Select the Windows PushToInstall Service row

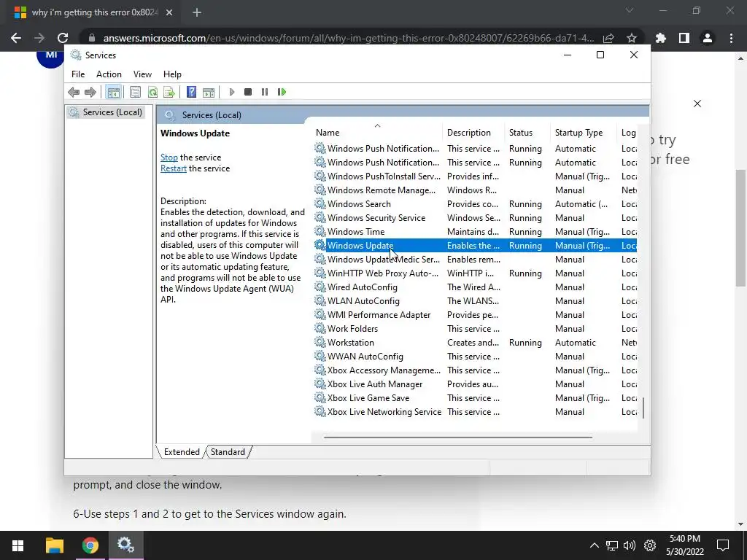475,176
